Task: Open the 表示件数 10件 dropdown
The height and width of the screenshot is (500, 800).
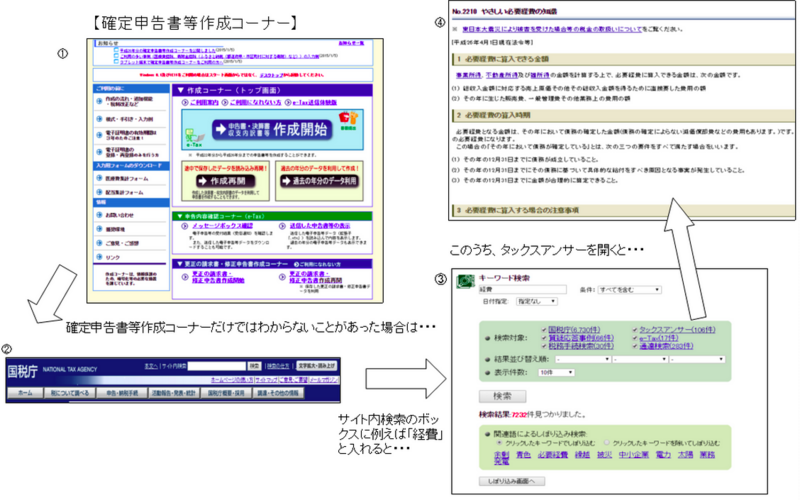Action: pos(556,372)
